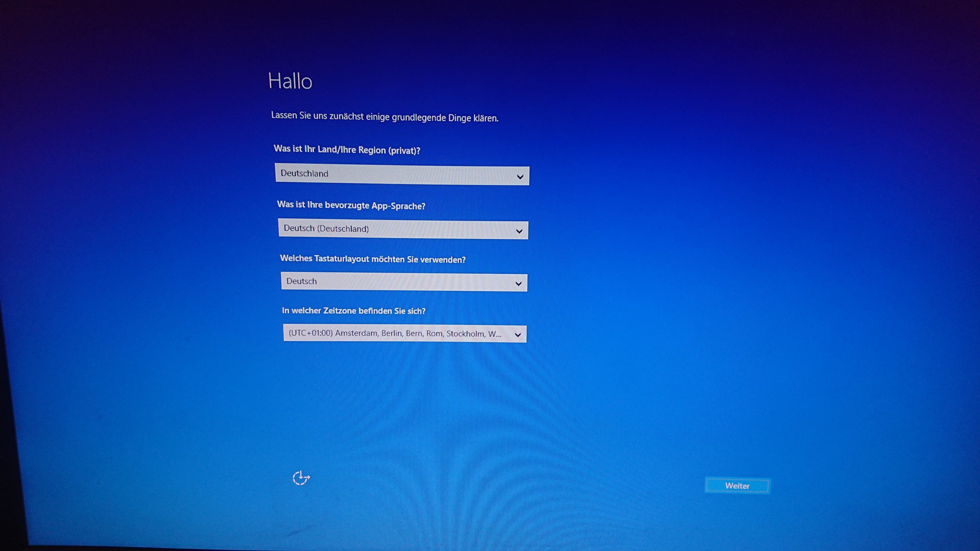Select the Deutsch (Deutschland) language text

click(x=326, y=229)
